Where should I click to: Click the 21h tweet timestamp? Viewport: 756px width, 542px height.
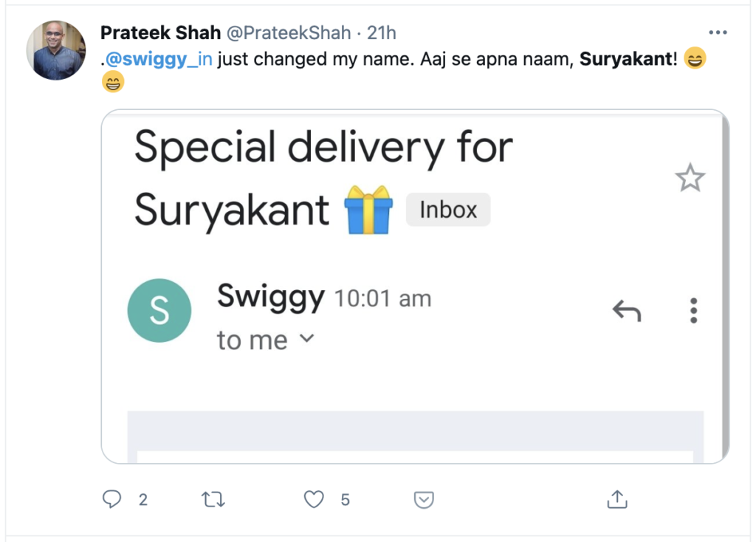[x=382, y=33]
